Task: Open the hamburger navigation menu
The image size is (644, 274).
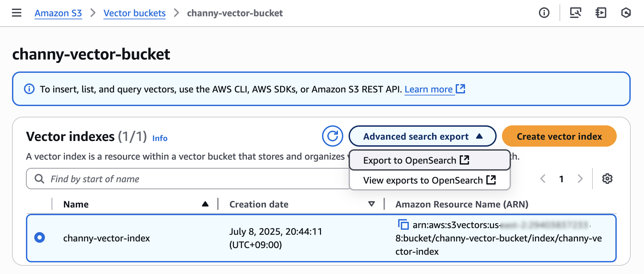Action: (17, 13)
